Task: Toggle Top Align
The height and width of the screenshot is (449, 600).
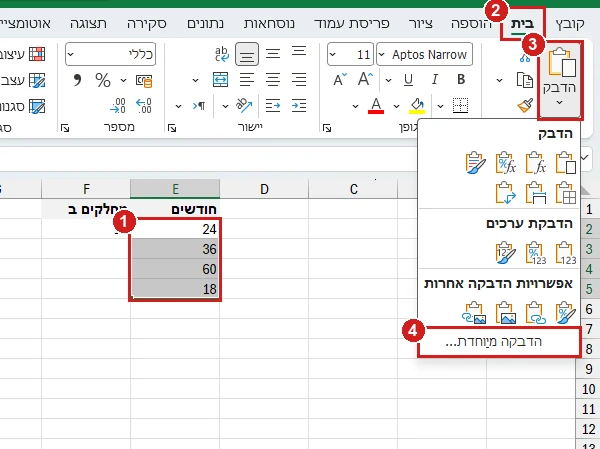Action: (x=299, y=52)
